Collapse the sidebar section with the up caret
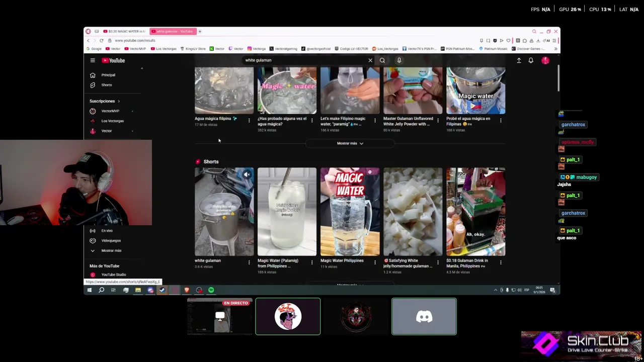 [x=142, y=68]
